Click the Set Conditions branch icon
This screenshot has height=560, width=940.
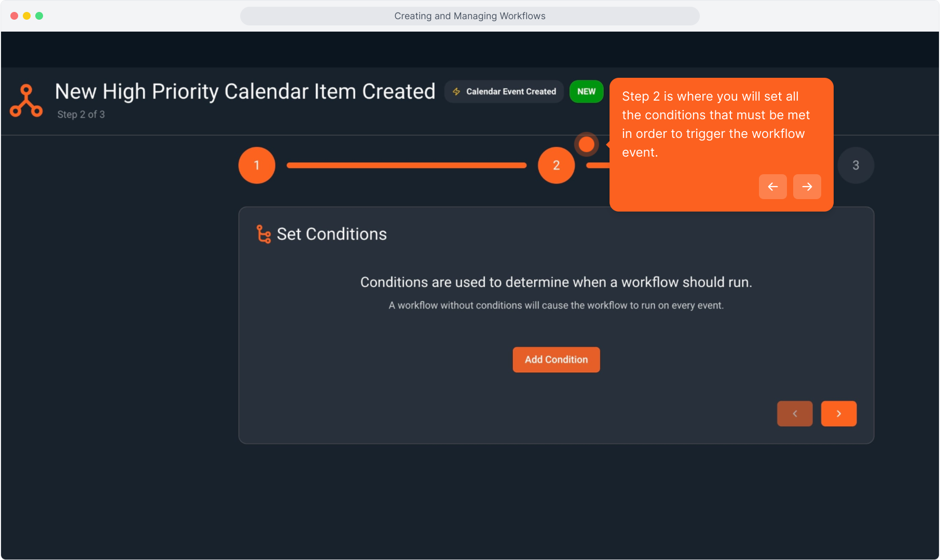tap(264, 234)
